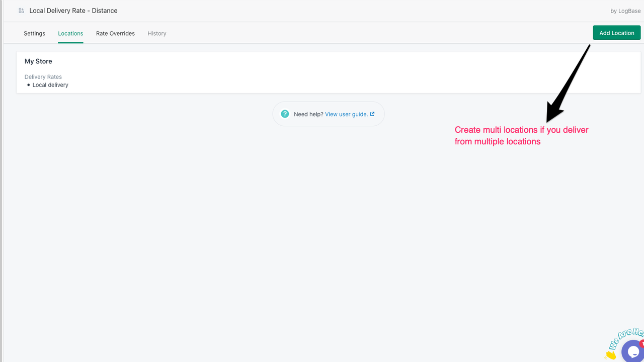Open the chat support bubble

coord(633,350)
